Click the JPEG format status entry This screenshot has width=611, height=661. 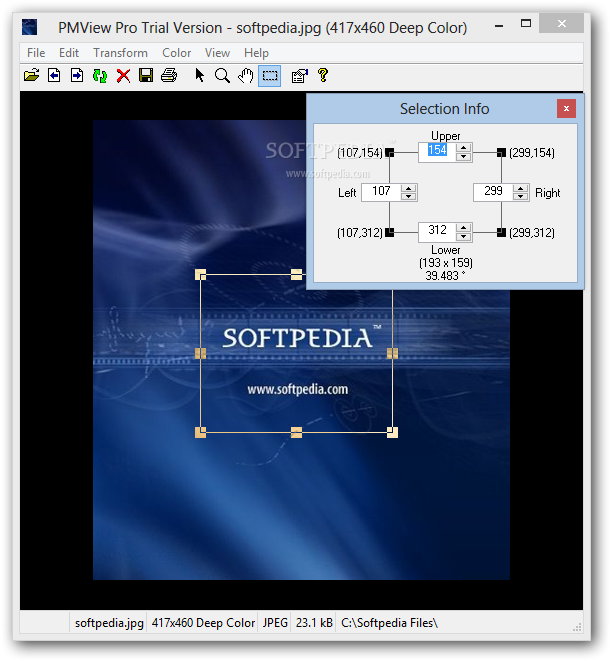point(275,623)
